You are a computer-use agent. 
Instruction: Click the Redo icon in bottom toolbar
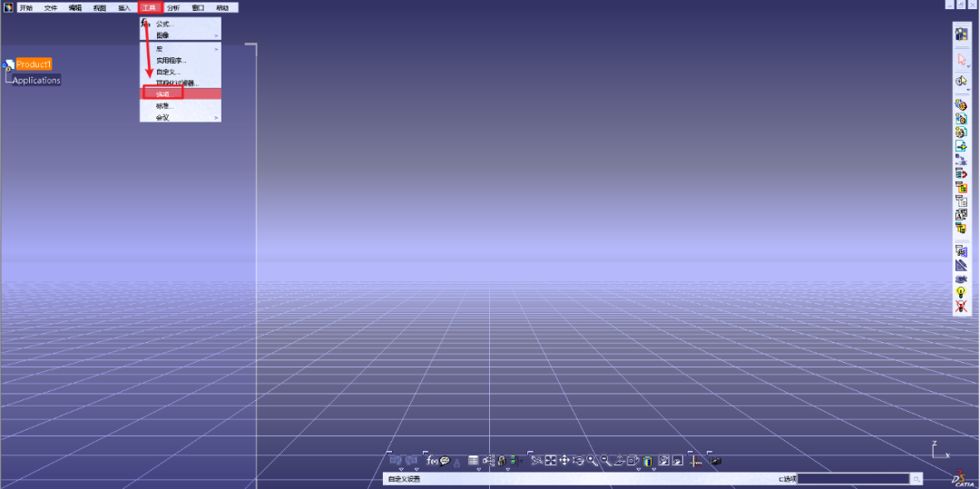[411, 460]
